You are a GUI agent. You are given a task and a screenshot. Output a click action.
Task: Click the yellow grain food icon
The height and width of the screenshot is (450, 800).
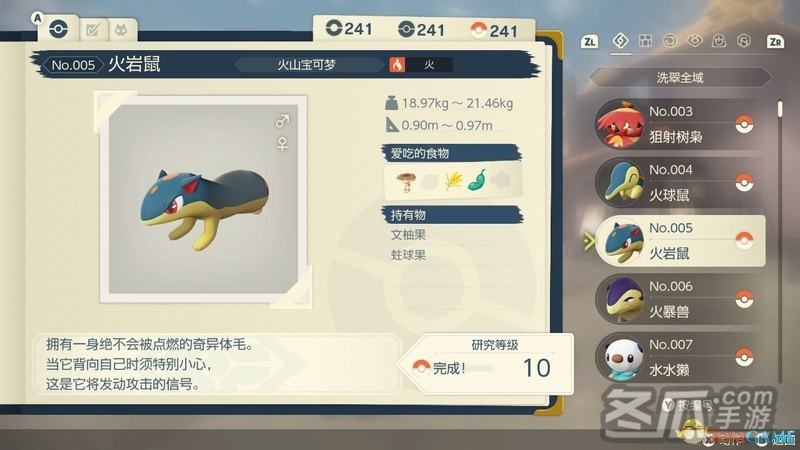[453, 180]
